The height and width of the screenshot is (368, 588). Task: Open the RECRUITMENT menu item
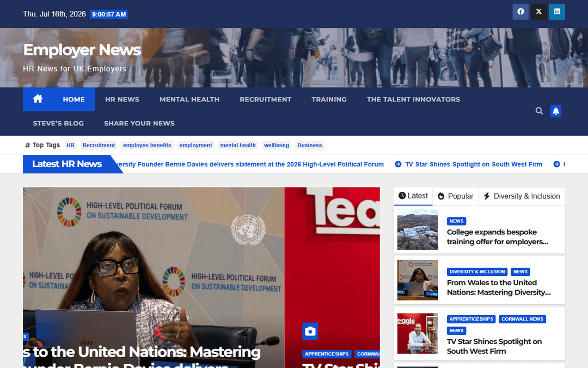click(x=266, y=100)
